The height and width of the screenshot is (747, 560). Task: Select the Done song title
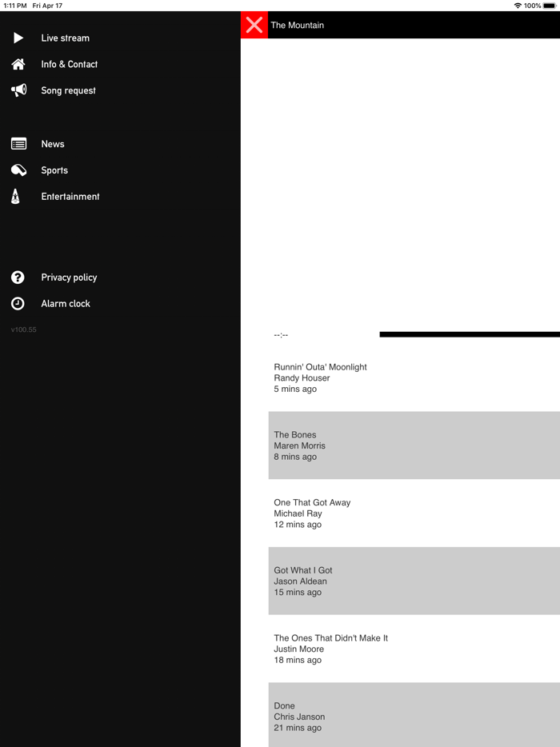point(284,705)
